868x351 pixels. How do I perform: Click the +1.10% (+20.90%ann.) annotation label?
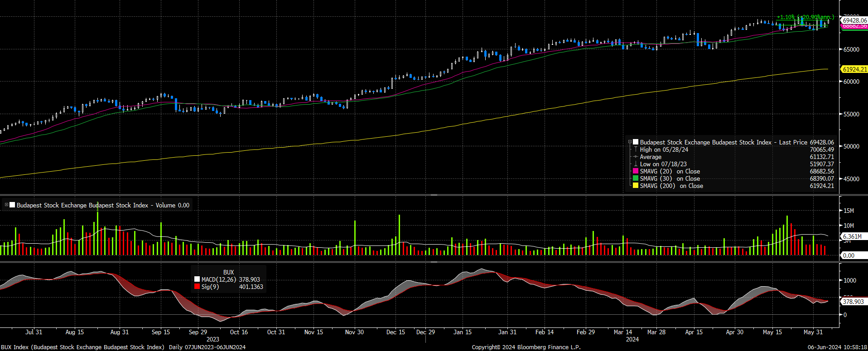(x=805, y=17)
